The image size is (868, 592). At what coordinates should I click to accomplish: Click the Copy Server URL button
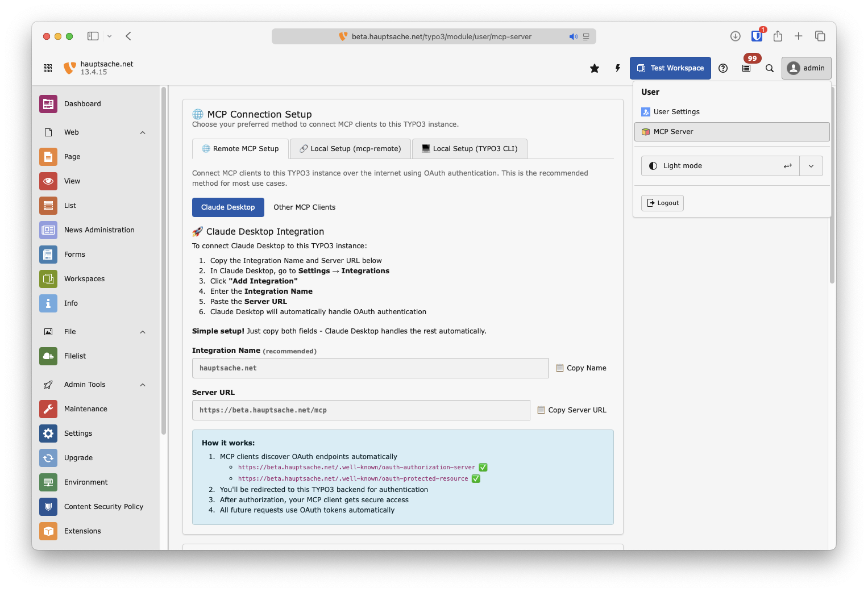[x=572, y=410]
